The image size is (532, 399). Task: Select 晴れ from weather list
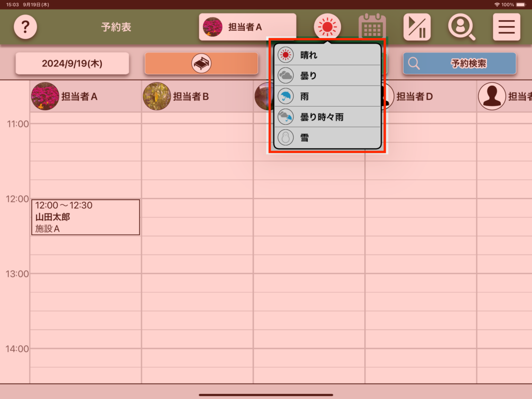[x=327, y=55]
